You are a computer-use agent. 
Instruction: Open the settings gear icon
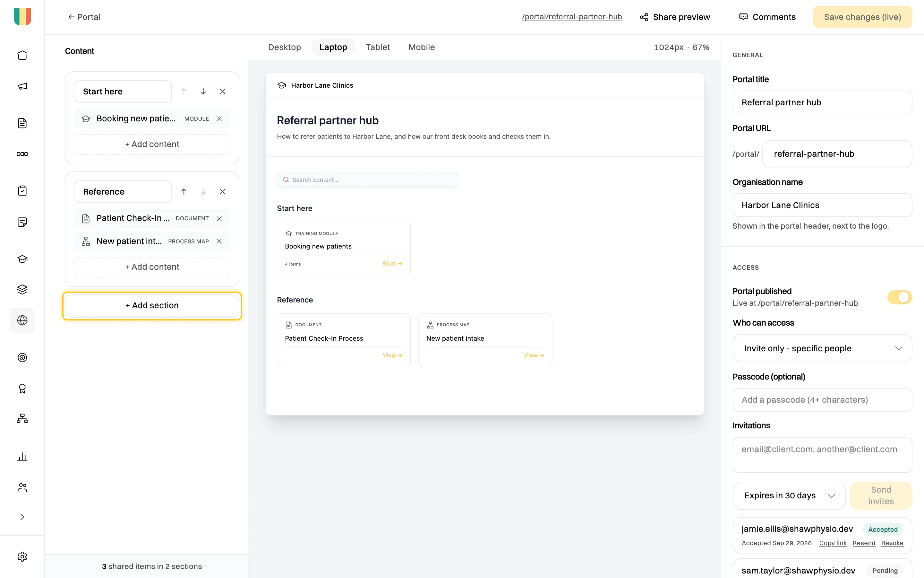tap(22, 556)
